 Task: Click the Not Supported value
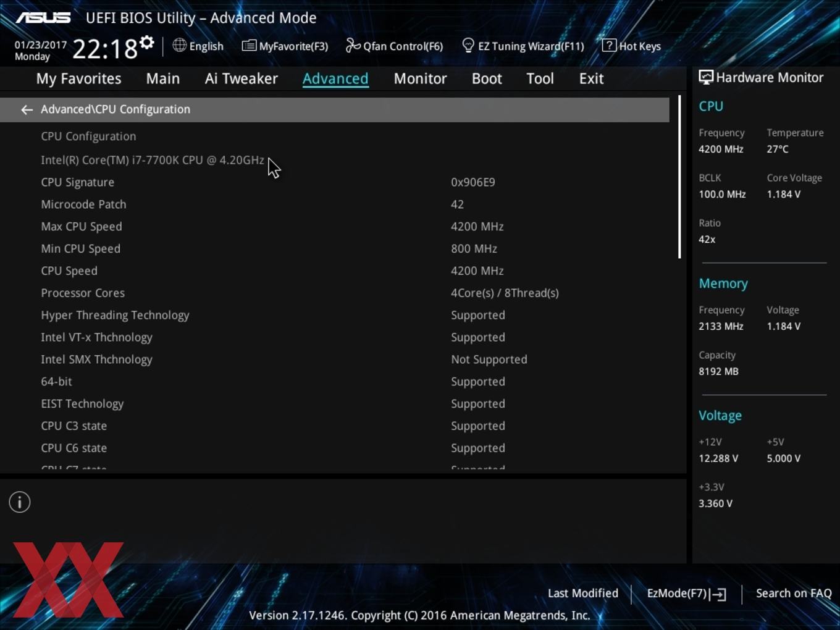(x=489, y=359)
